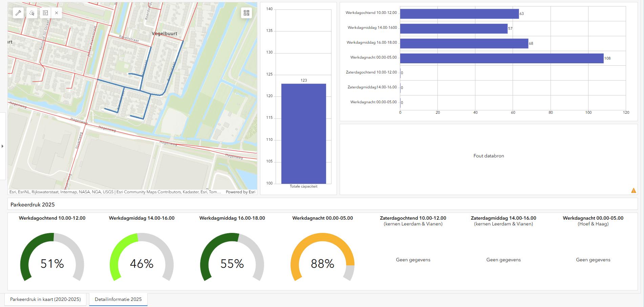Select the Werkdagmiddag 14.00-1600 bar showing 57
This screenshot has width=644, height=307.
(x=454, y=28)
